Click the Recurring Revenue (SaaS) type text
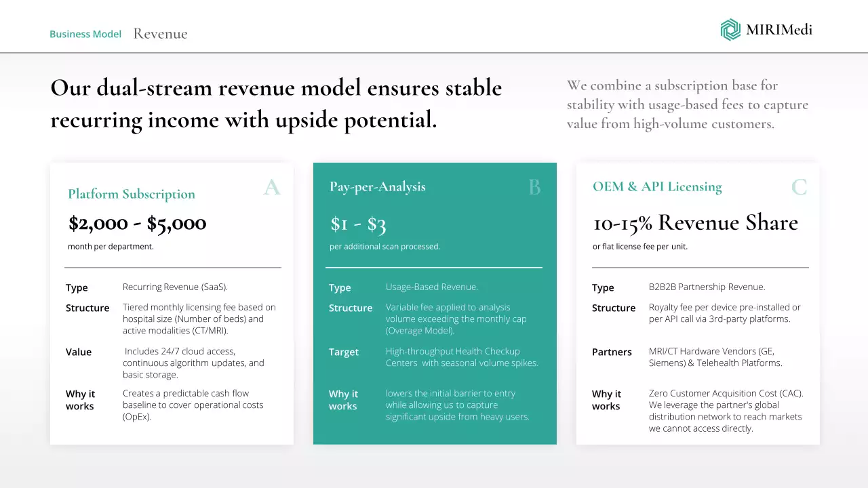The image size is (868, 488). 175,287
